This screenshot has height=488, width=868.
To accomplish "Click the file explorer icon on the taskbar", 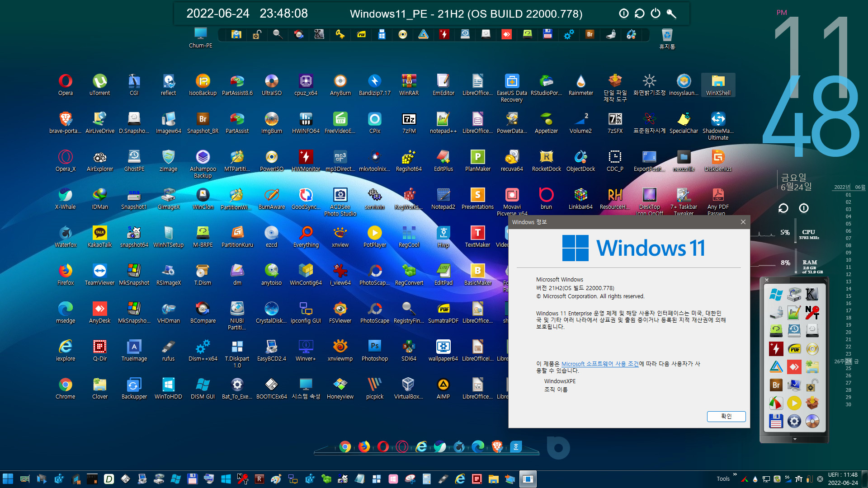I will [493, 479].
